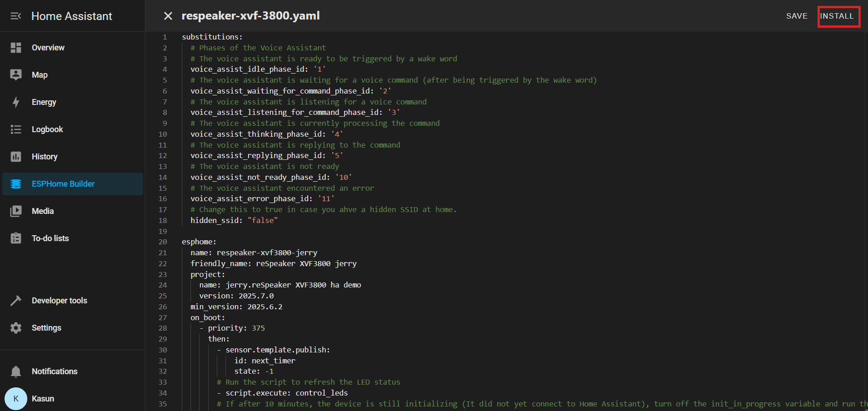The image size is (868, 411).
Task: Place cursor on 'substitutions:' line
Action: pyautogui.click(x=212, y=37)
